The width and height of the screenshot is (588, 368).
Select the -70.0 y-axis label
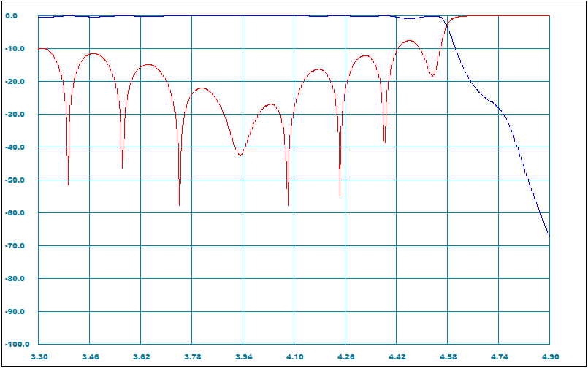(18, 246)
